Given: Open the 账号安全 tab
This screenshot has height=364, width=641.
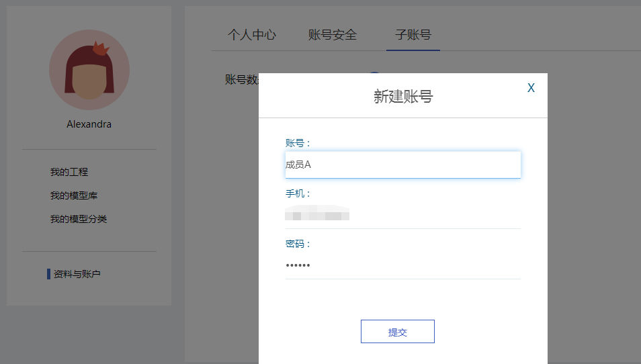Looking at the screenshot, I should (x=333, y=35).
